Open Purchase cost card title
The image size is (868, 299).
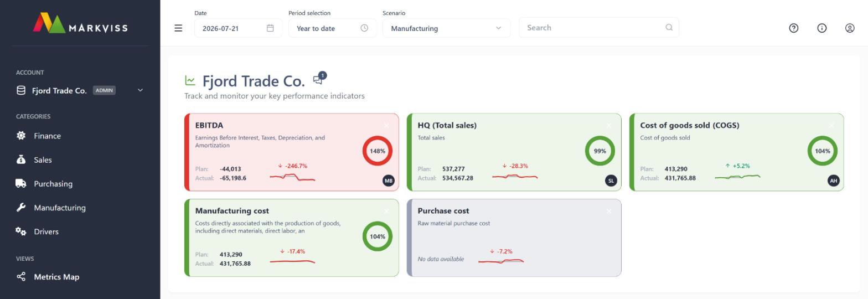(443, 210)
